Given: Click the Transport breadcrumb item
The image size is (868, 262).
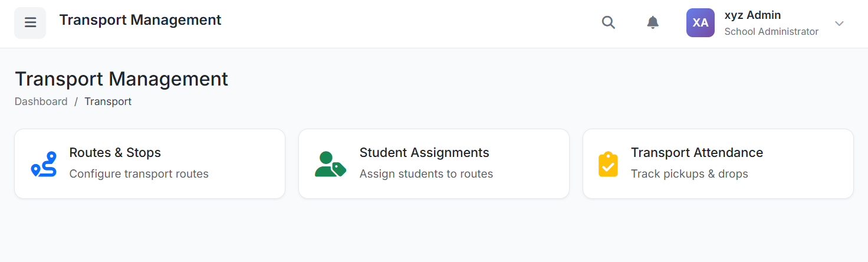Looking at the screenshot, I should click(x=108, y=101).
